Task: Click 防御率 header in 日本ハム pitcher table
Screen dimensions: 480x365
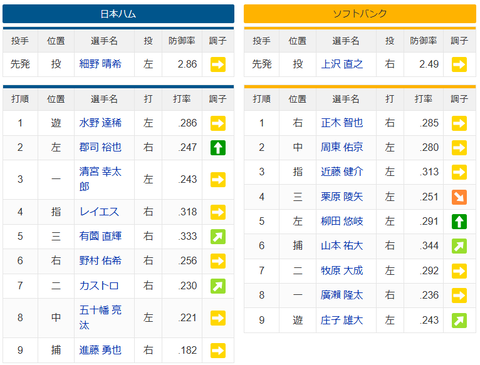Action: (182, 41)
